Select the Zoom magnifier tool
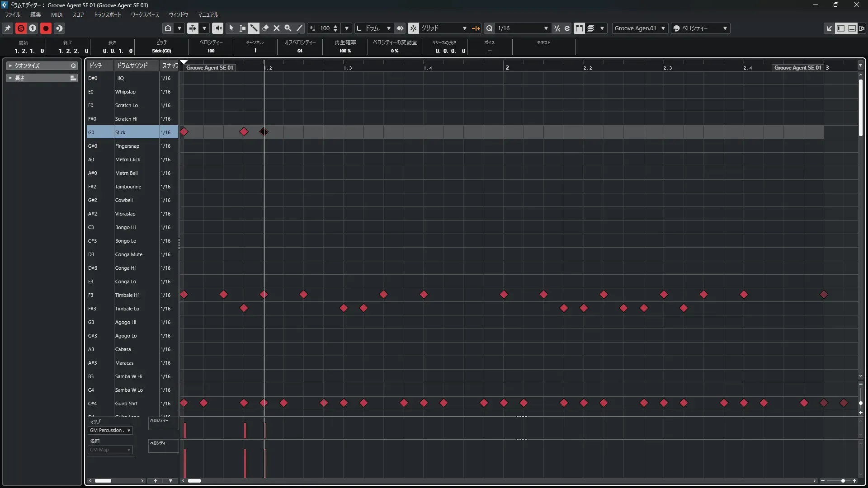This screenshot has width=868, height=488. click(x=288, y=28)
